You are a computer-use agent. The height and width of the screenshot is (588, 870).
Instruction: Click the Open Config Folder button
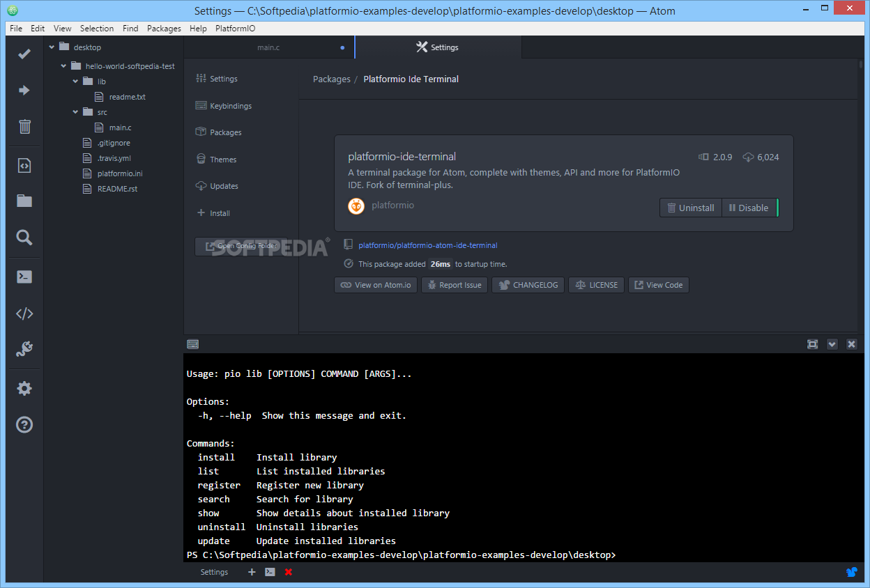tap(241, 246)
